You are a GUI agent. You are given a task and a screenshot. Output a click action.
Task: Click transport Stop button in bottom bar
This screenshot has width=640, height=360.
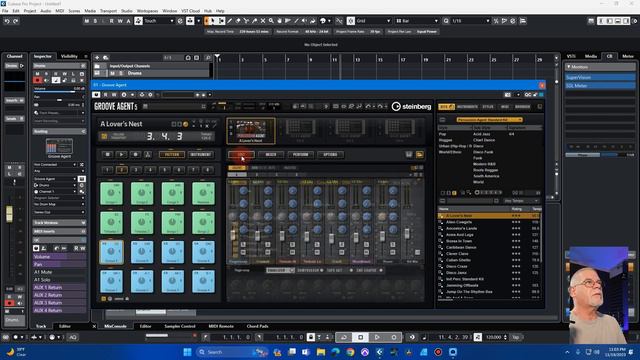[x=360, y=337]
